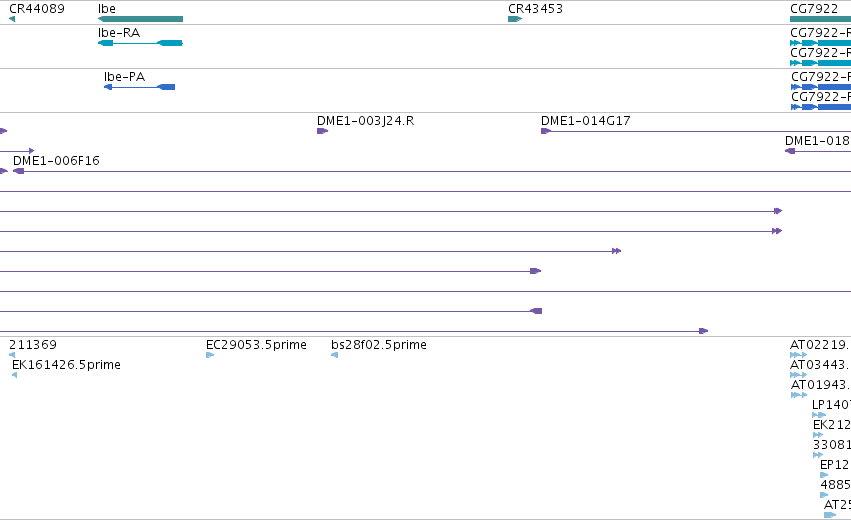Click the CR44089 gene label

(37, 9)
